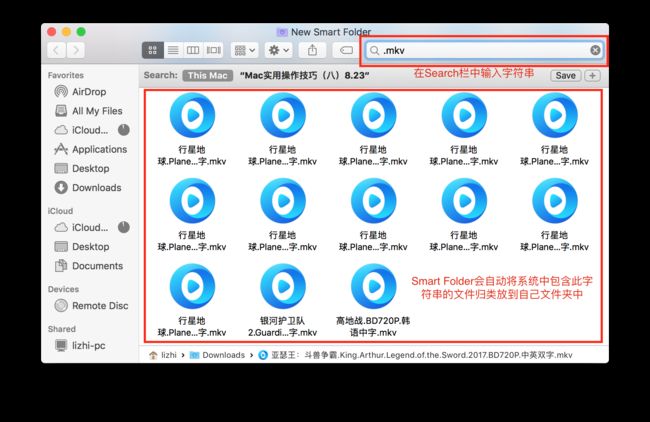Click the iCloud sidebar section header
Image resolution: width=650 pixels, height=422 pixels.
[60, 211]
